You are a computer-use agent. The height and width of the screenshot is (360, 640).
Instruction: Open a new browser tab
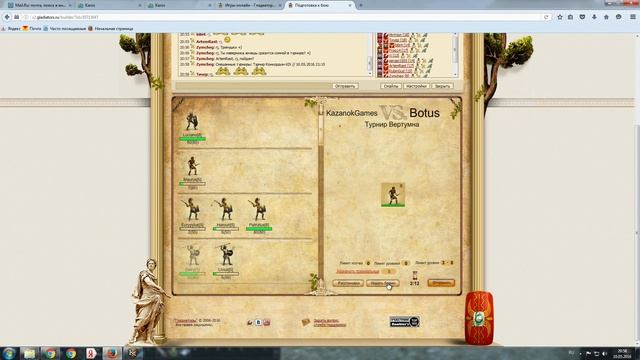[x=361, y=5]
